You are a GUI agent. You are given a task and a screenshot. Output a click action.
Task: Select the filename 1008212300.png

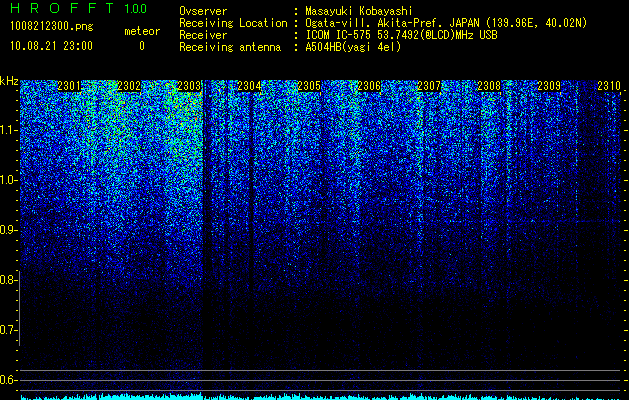[x=52, y=27]
